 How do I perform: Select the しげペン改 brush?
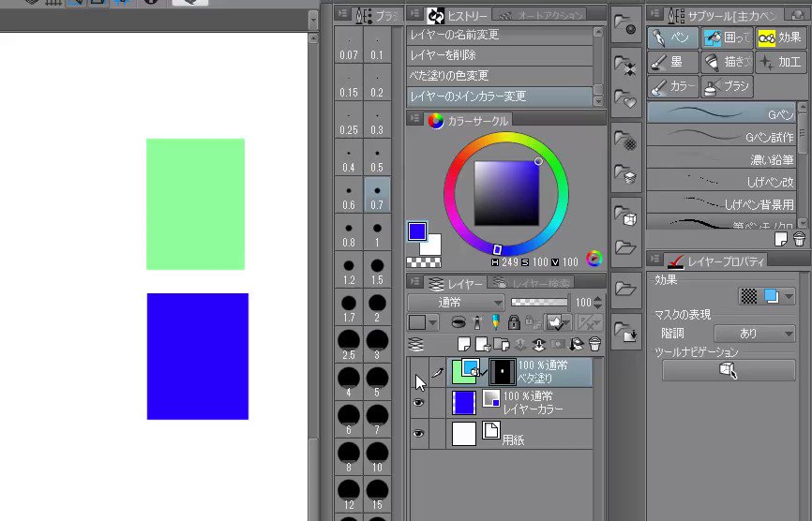[x=721, y=181]
